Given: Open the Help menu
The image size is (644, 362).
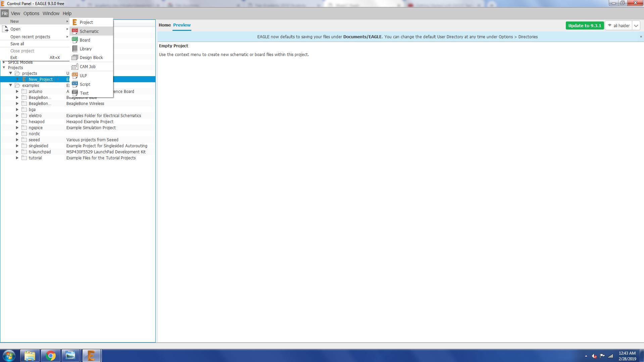Looking at the screenshot, I should (x=67, y=13).
